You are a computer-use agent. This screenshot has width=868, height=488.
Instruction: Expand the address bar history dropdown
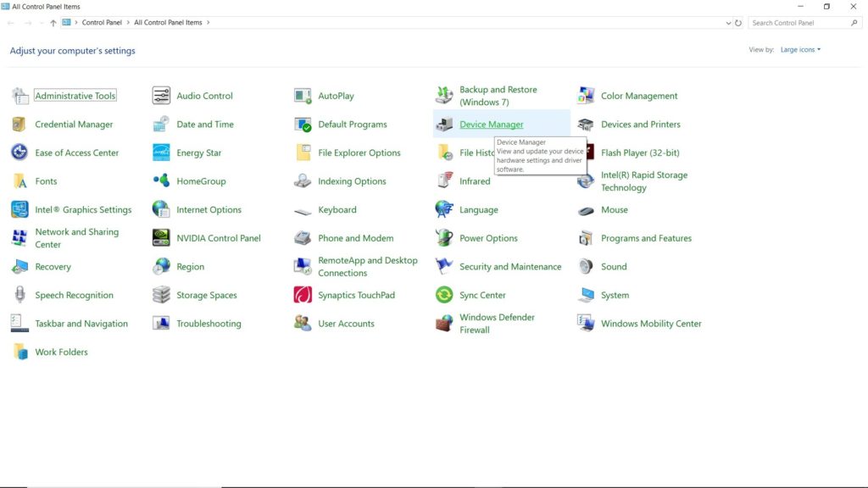tap(728, 23)
